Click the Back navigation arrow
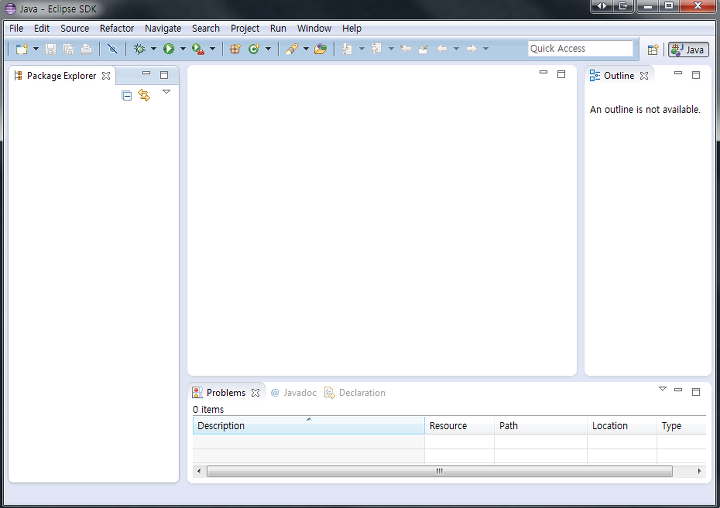Viewport: 720px width, 508px height. tap(442, 49)
